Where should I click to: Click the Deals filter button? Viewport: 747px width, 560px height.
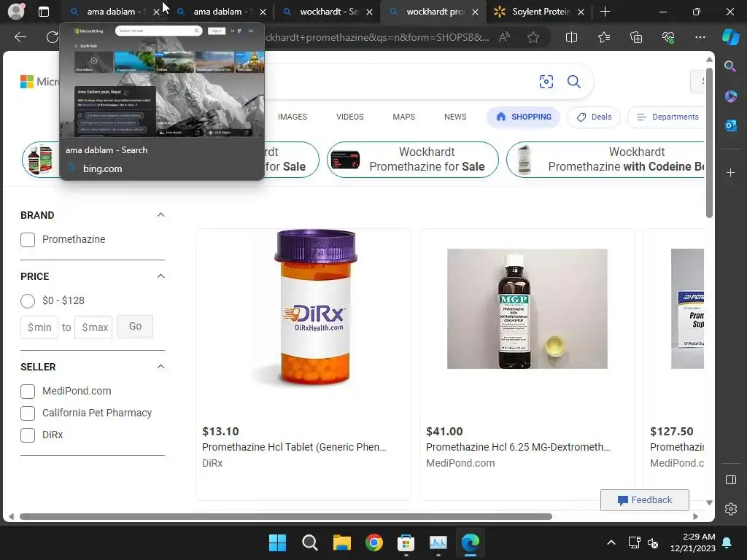tap(594, 117)
